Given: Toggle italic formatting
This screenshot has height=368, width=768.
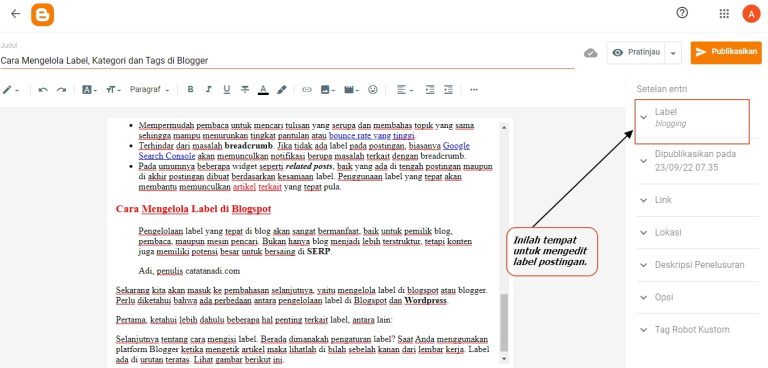Looking at the screenshot, I should pos(209,90).
